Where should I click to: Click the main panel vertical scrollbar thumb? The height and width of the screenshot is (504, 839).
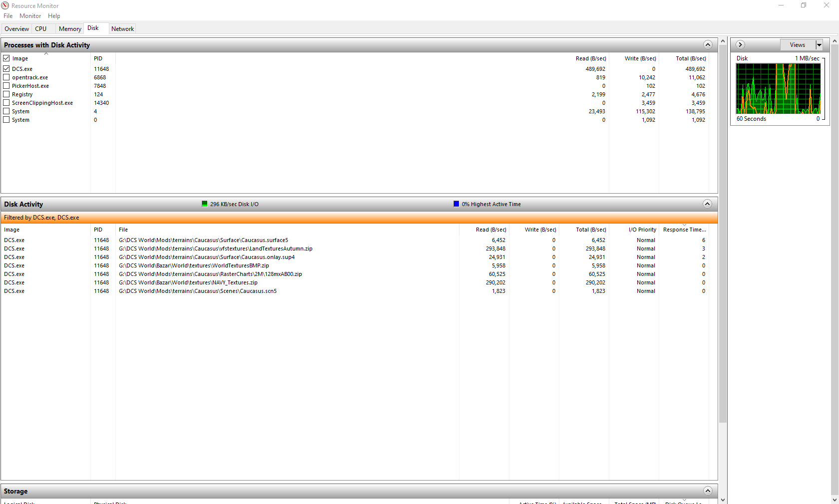click(723, 234)
